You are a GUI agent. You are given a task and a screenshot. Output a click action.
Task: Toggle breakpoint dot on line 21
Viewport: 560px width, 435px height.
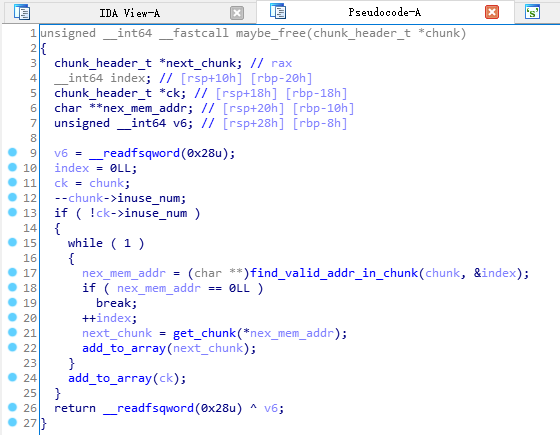[x=12, y=332]
